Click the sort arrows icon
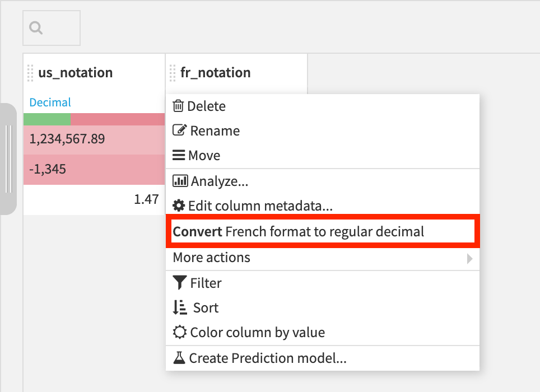 coord(180,307)
